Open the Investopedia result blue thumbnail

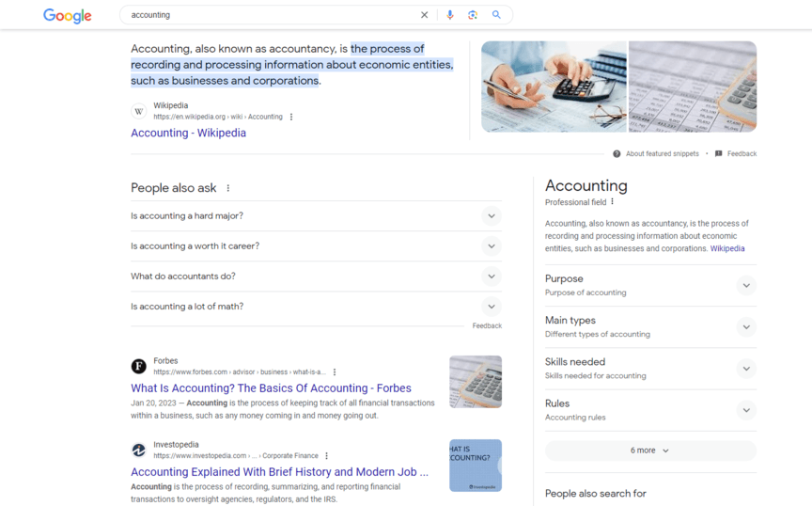click(x=476, y=466)
